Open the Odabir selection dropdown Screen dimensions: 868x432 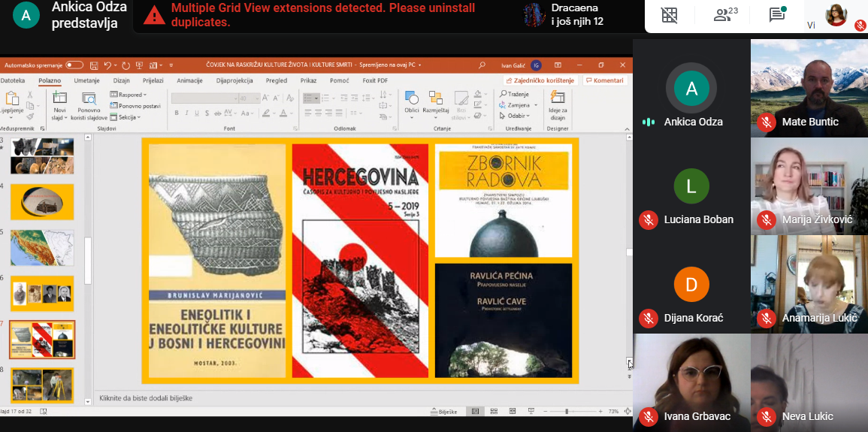point(516,116)
